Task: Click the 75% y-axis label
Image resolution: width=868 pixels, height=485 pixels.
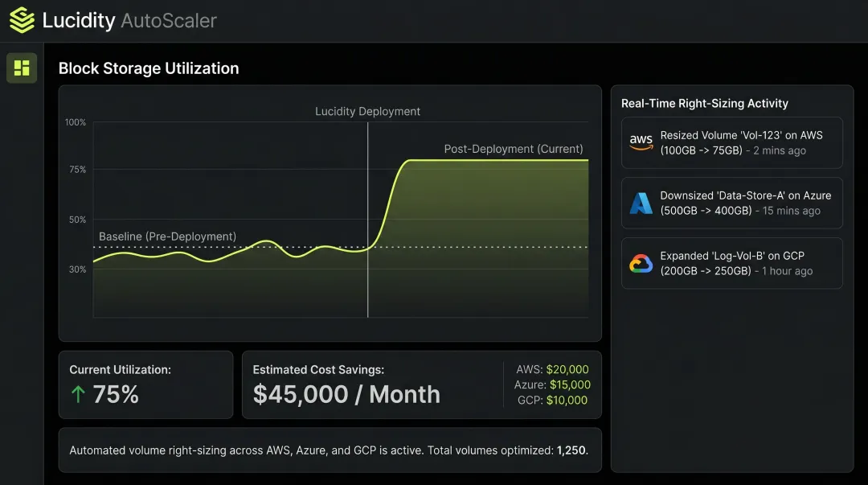Action: click(x=77, y=169)
